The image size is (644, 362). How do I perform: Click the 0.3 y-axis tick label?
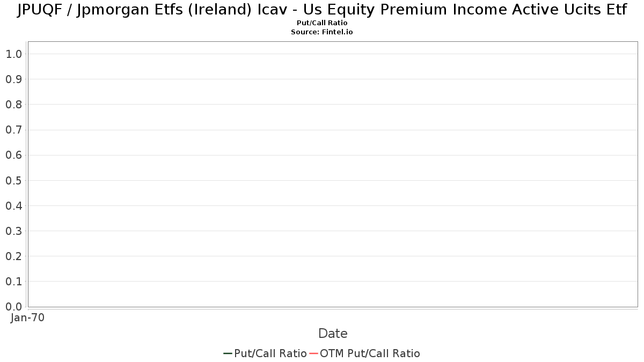(x=13, y=231)
